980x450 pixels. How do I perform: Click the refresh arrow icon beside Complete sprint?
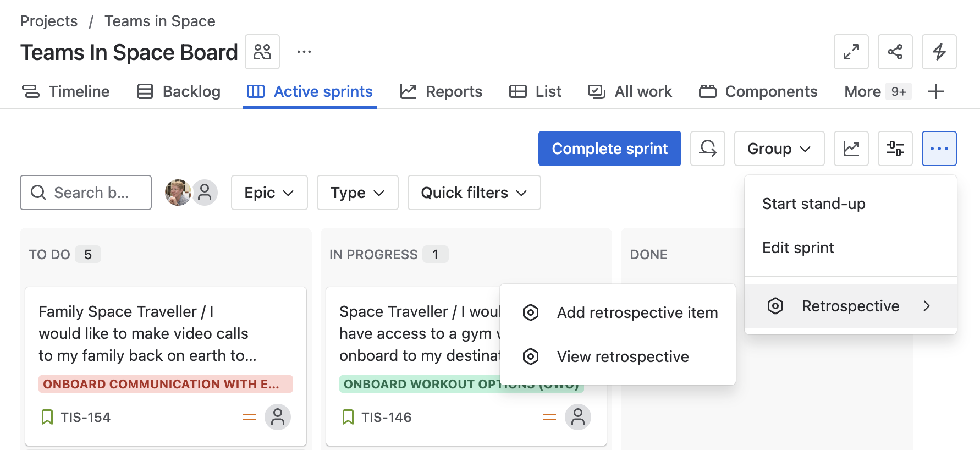point(707,149)
